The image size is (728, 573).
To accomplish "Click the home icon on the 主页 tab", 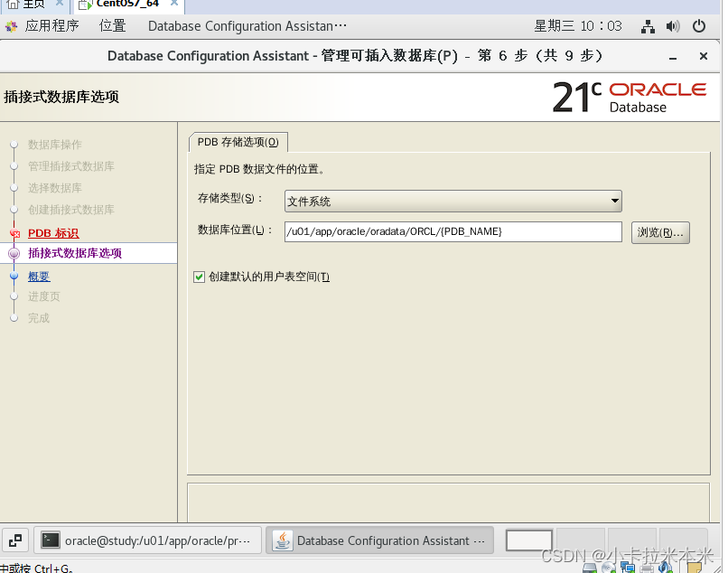I will (13, 5).
